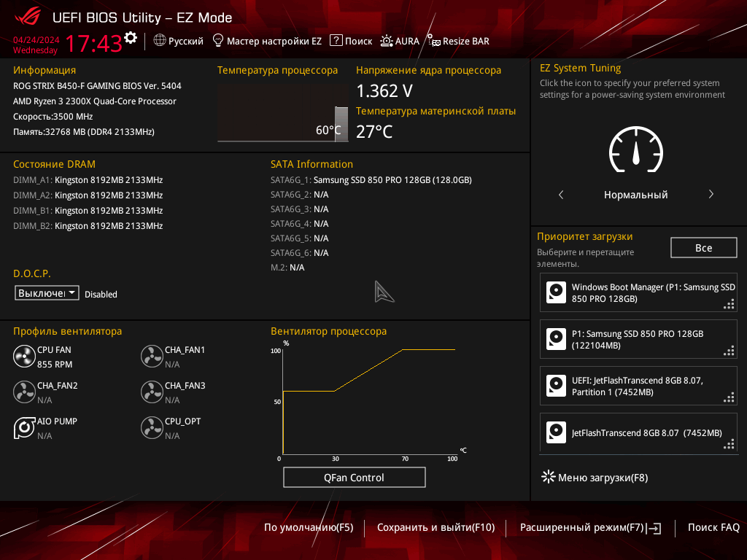
Task: Open date and time settings gear
Action: 131,38
